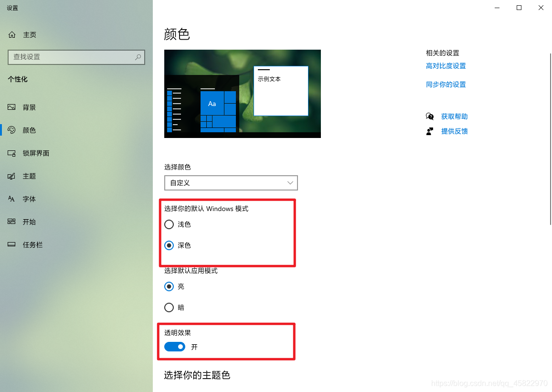
Task: Click the 背景 picture icon
Action: [11, 107]
